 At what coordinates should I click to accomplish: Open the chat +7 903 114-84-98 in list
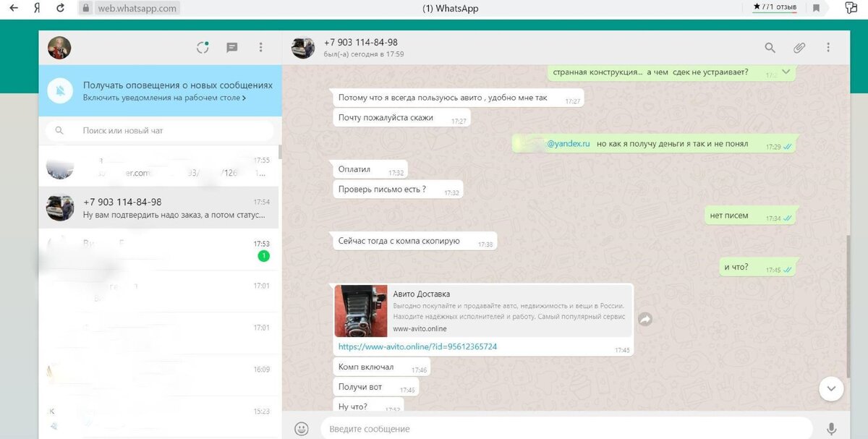(159, 208)
